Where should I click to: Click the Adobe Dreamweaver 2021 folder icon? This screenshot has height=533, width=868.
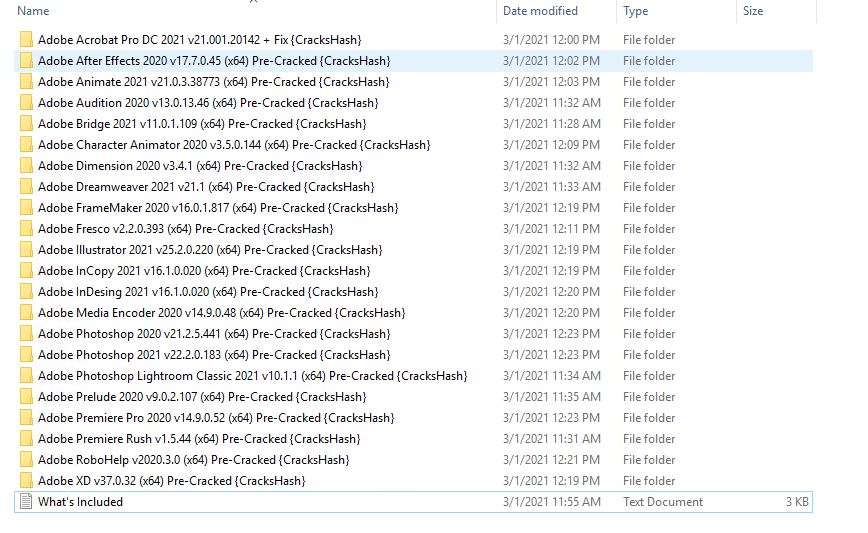tap(26, 187)
